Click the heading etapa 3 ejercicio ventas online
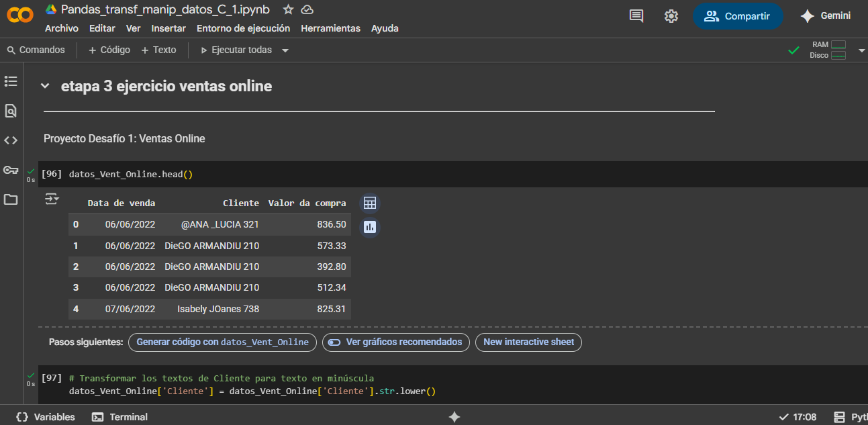 point(166,86)
